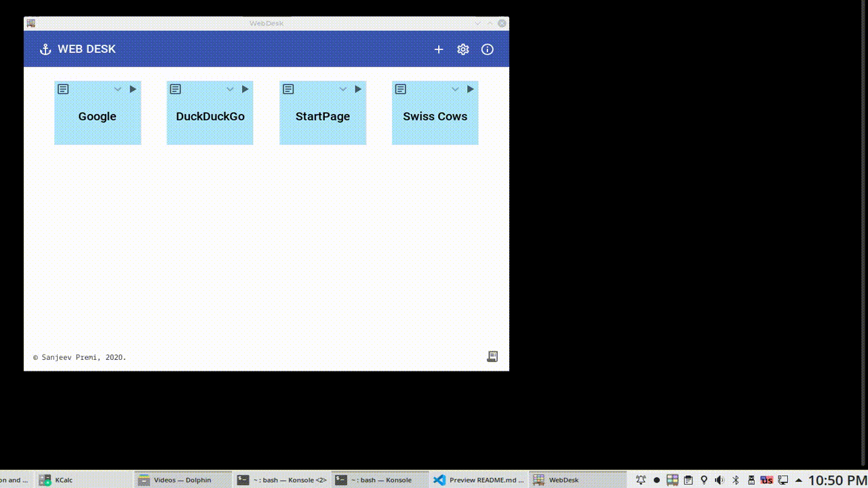Click the WEB DESK header title
The width and height of the screenshot is (868, 488).
(87, 49)
